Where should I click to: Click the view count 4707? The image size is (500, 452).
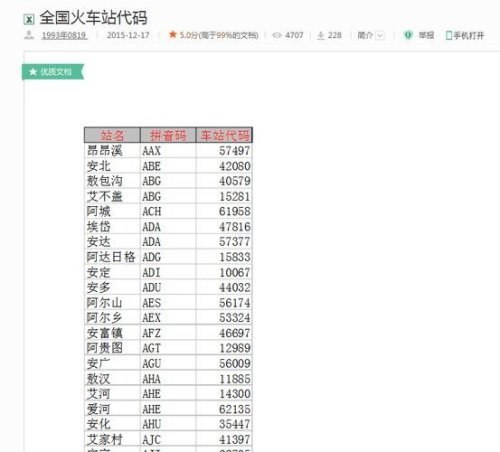coord(294,35)
